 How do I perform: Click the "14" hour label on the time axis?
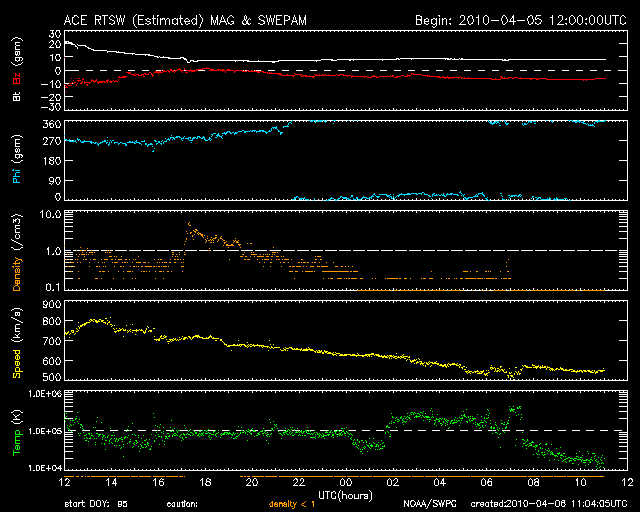click(x=111, y=482)
